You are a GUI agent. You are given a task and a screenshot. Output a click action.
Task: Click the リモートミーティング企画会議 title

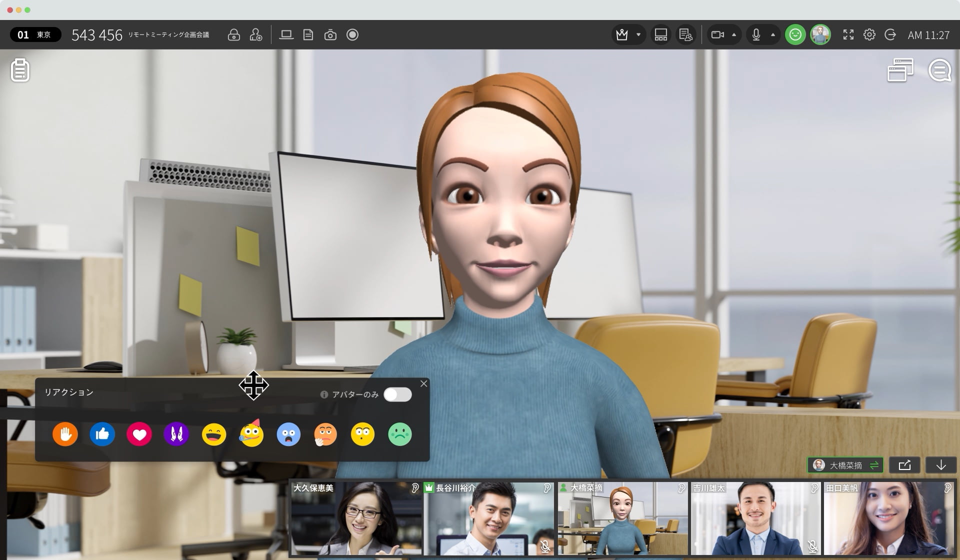(168, 35)
